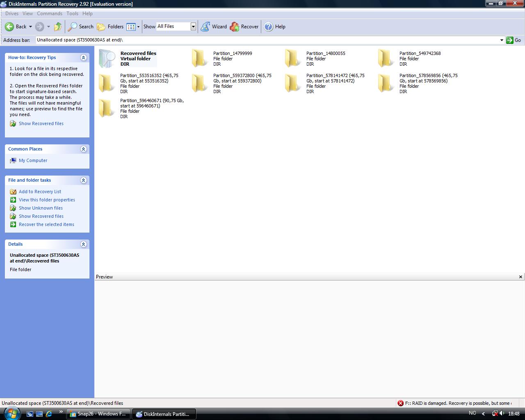Click the Add to Recovery List icon
The height and width of the screenshot is (420, 525).
pyautogui.click(x=13, y=192)
